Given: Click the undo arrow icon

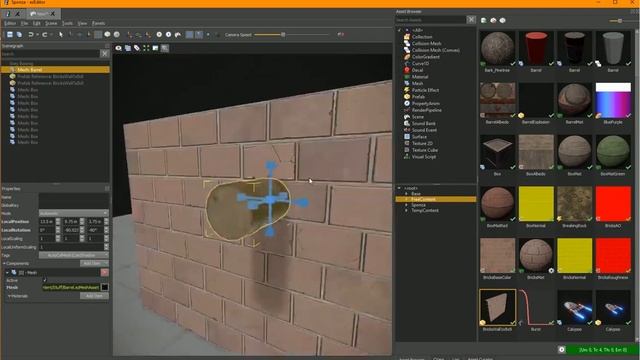Looking at the screenshot, I should 31,35.
